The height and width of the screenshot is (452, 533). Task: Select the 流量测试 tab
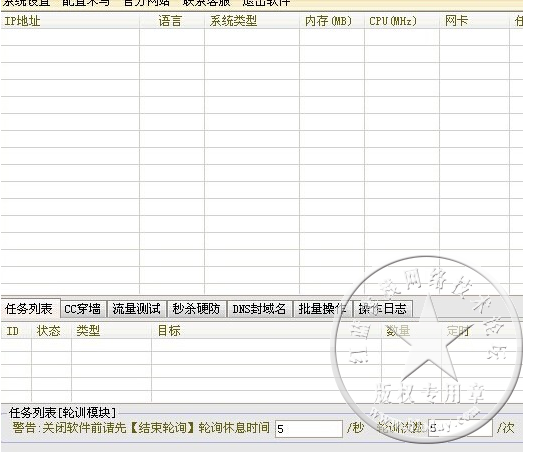tap(137, 309)
